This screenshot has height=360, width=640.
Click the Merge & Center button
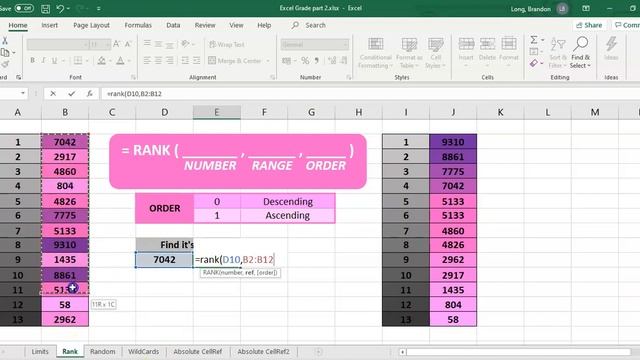point(235,60)
